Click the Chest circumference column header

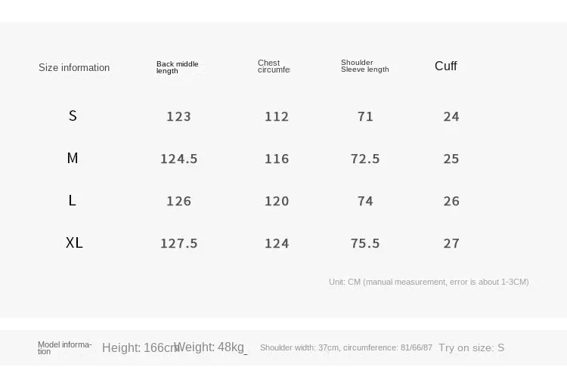coord(273,66)
